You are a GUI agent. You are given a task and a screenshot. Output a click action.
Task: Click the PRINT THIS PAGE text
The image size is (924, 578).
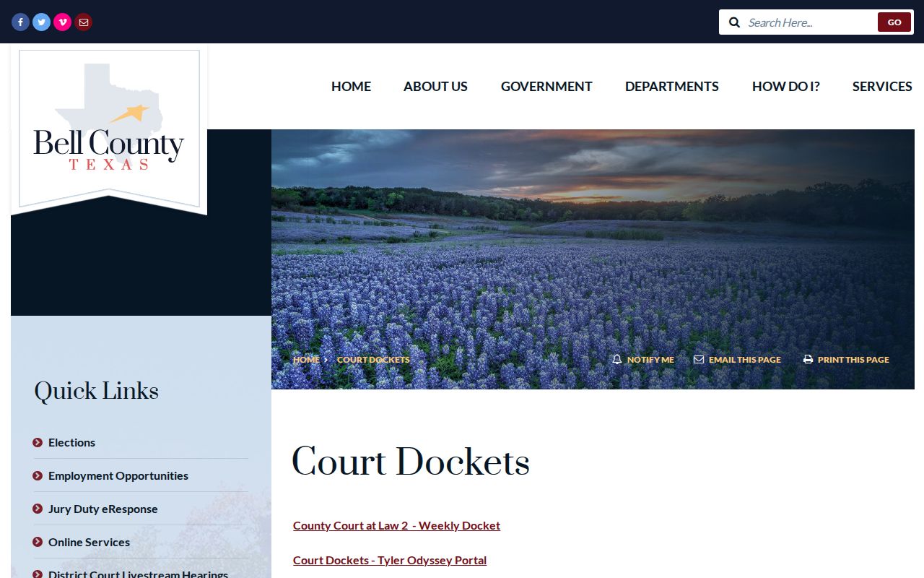pos(853,359)
